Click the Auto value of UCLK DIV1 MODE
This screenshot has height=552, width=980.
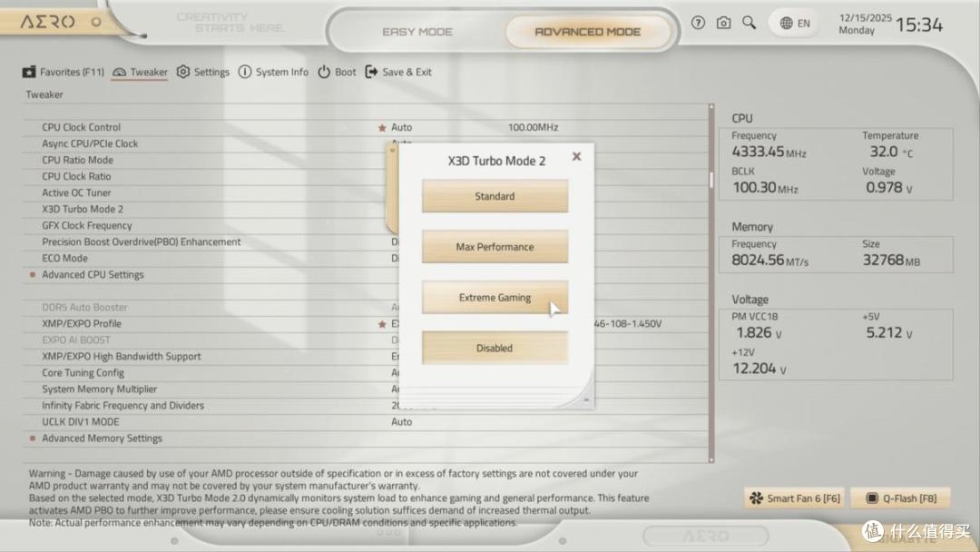coord(401,422)
